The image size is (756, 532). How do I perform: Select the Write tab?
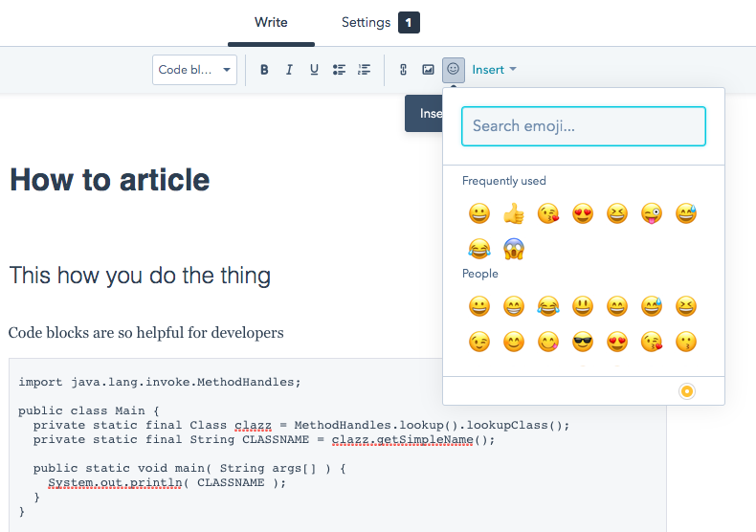pyautogui.click(x=271, y=23)
